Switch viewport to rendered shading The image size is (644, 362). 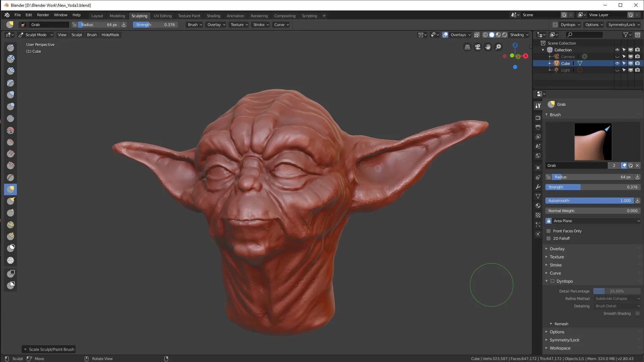(x=505, y=35)
